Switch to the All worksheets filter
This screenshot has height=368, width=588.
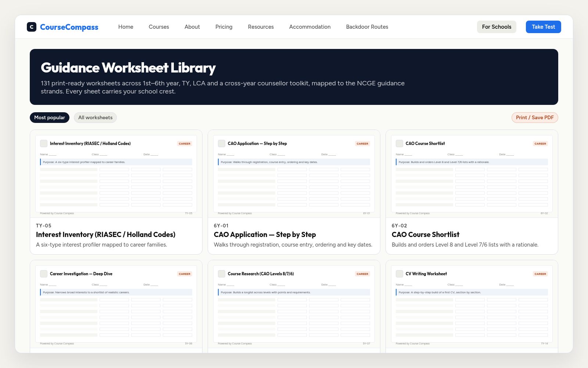[95, 117]
